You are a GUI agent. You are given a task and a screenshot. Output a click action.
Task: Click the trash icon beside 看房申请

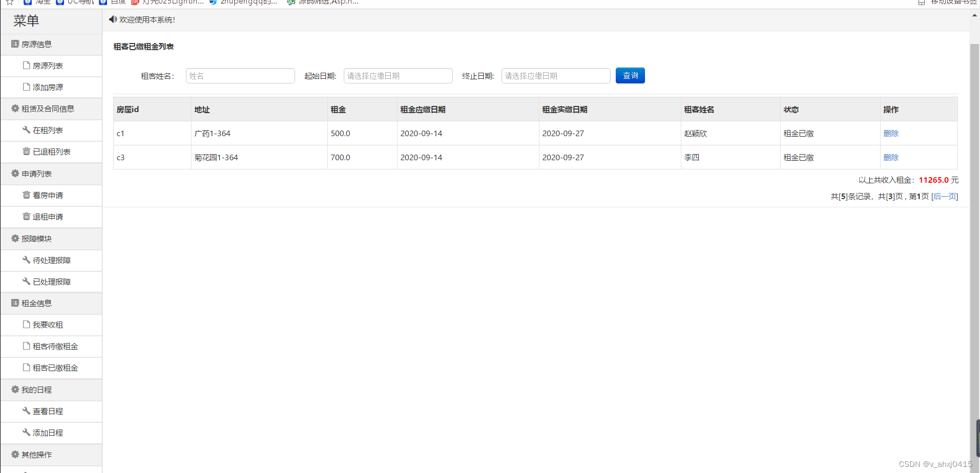(x=26, y=195)
